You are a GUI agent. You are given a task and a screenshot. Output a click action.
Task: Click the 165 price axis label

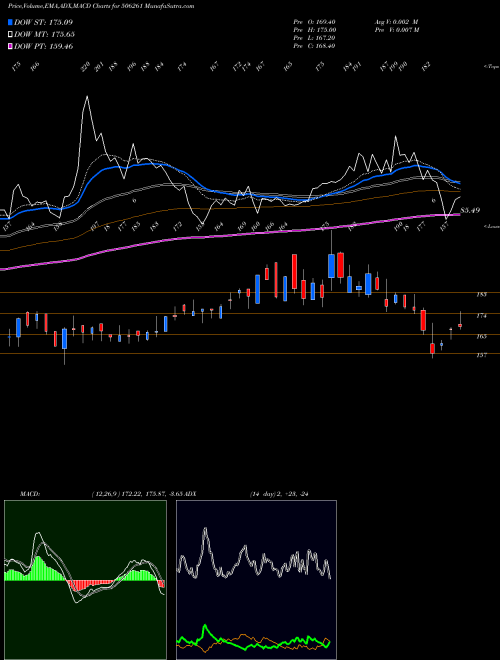tap(481, 337)
